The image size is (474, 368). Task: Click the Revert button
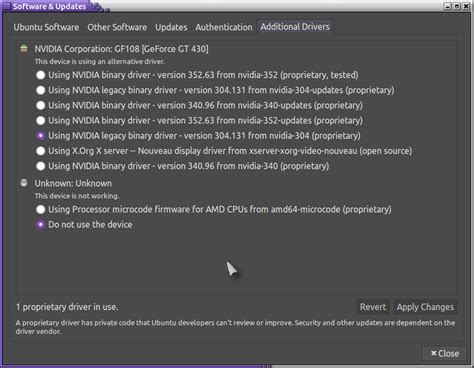[373, 307]
